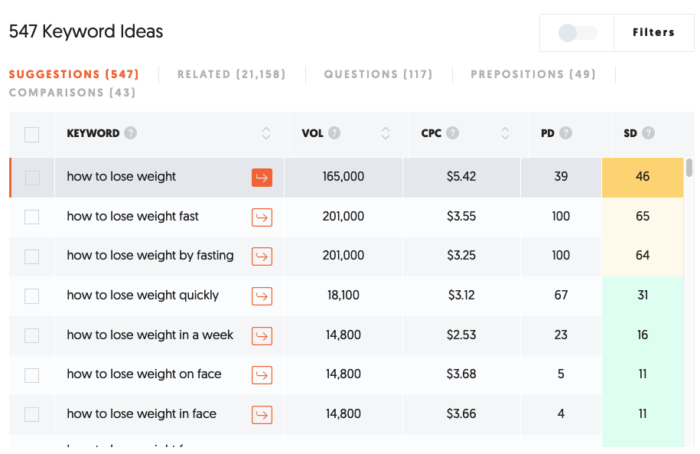
Task: Click arrow icon beside 'how to lose weight'
Action: coord(262,177)
